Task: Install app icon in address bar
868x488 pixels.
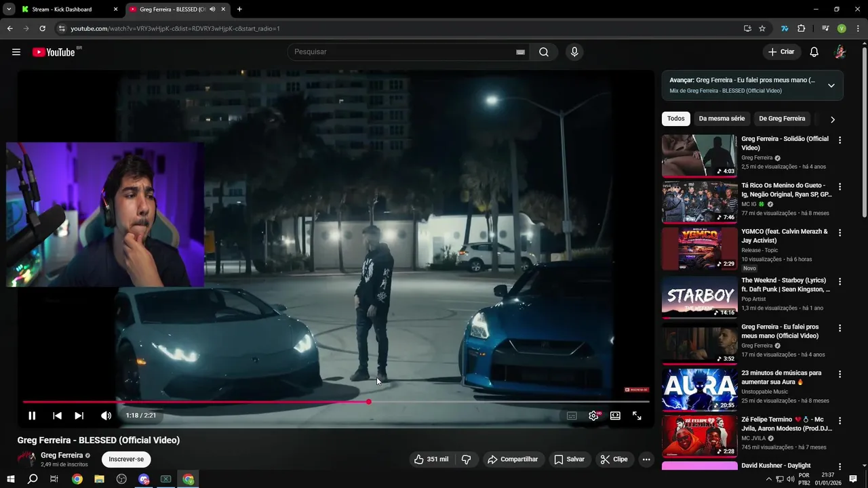Action: tap(747, 28)
